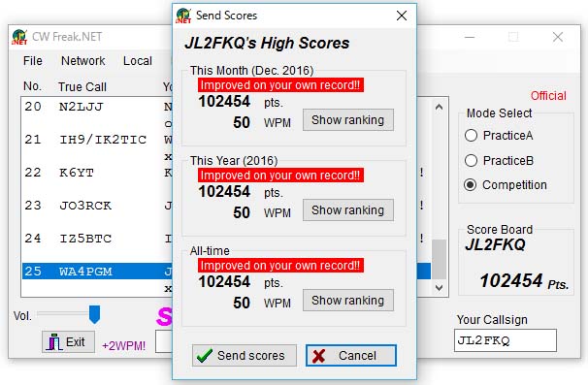Open the Network menu
The width and height of the screenshot is (588, 385).
click(82, 61)
